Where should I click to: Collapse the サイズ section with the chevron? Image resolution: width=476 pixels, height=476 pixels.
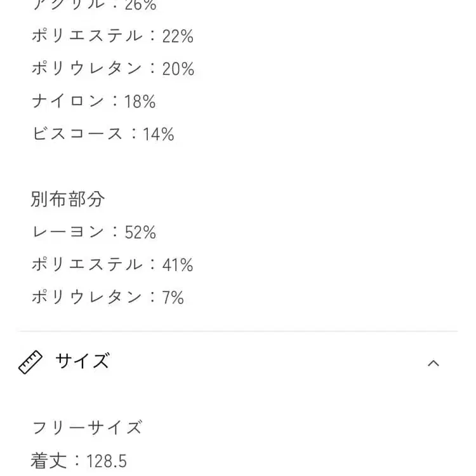(433, 363)
